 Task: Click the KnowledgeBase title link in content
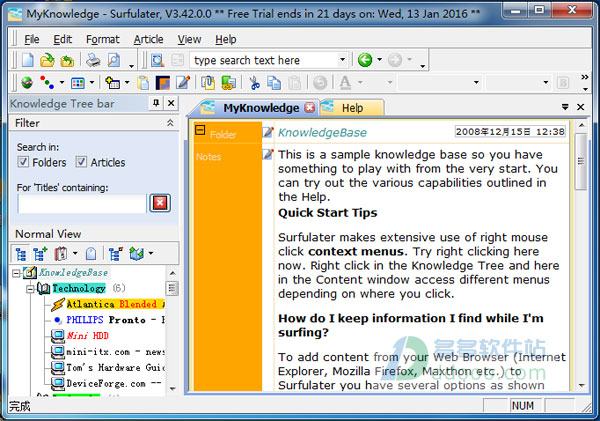322,133
